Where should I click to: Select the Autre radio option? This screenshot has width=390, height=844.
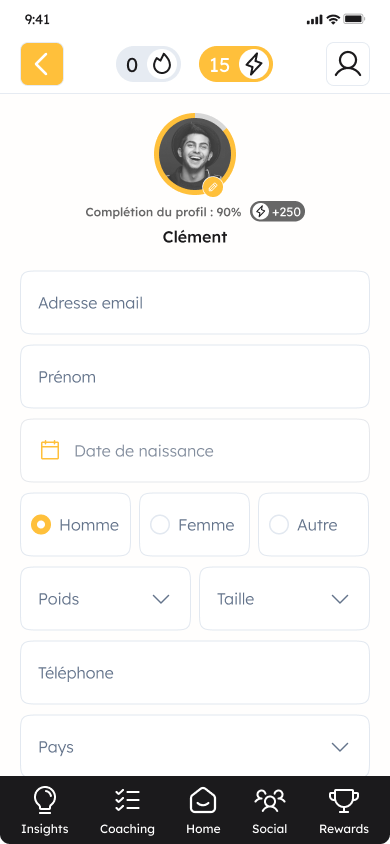coord(314,524)
